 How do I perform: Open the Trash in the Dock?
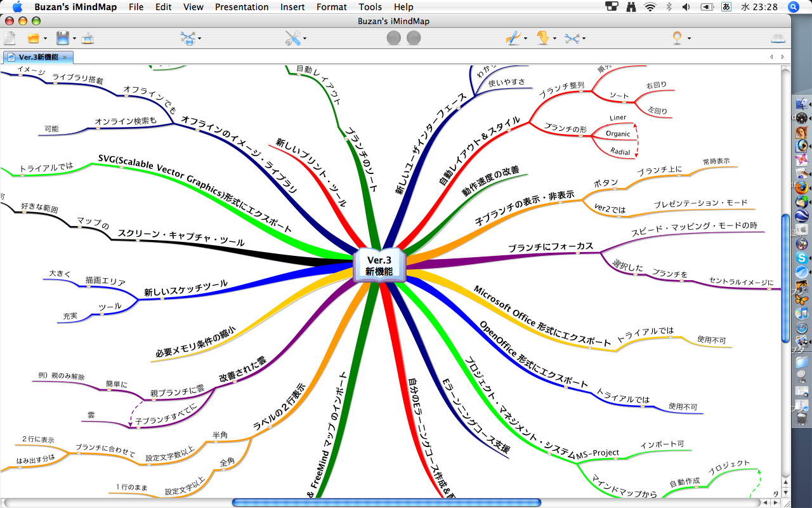point(802,418)
